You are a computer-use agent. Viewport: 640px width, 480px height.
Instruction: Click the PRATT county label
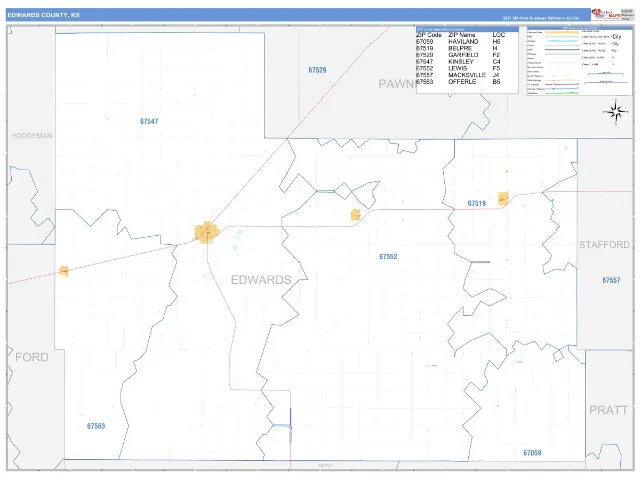click(x=608, y=410)
